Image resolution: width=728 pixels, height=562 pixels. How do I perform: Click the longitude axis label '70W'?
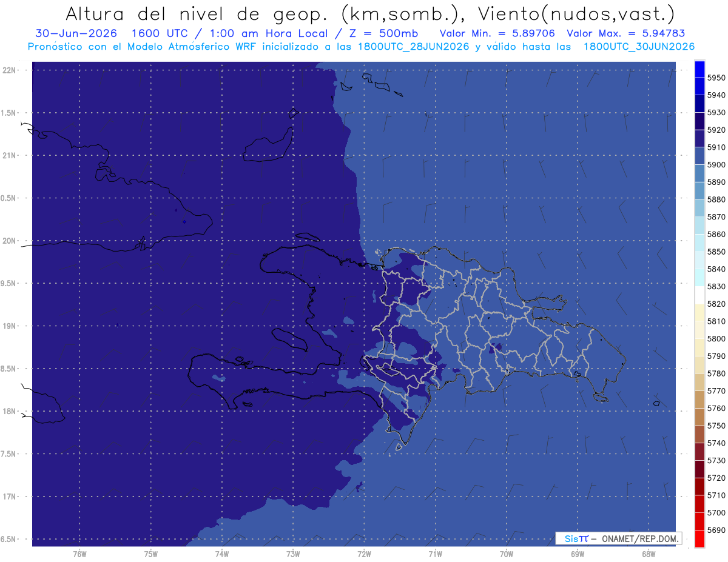click(x=507, y=554)
